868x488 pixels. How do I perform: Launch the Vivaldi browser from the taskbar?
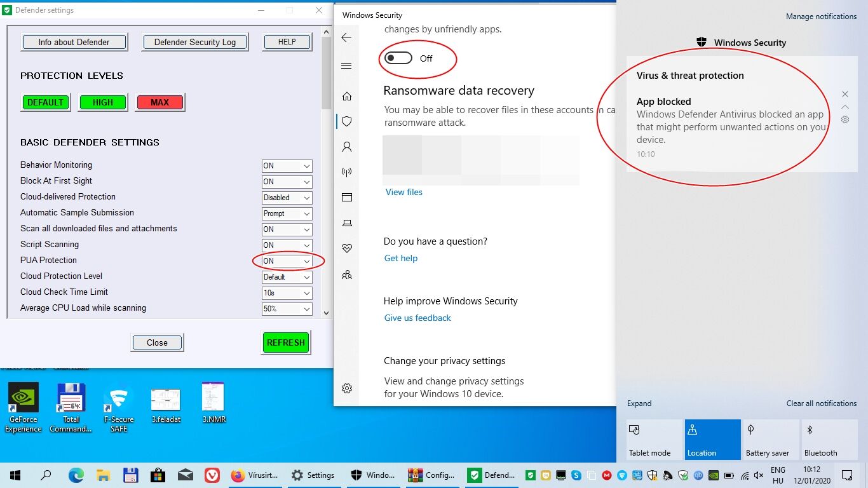click(x=213, y=475)
